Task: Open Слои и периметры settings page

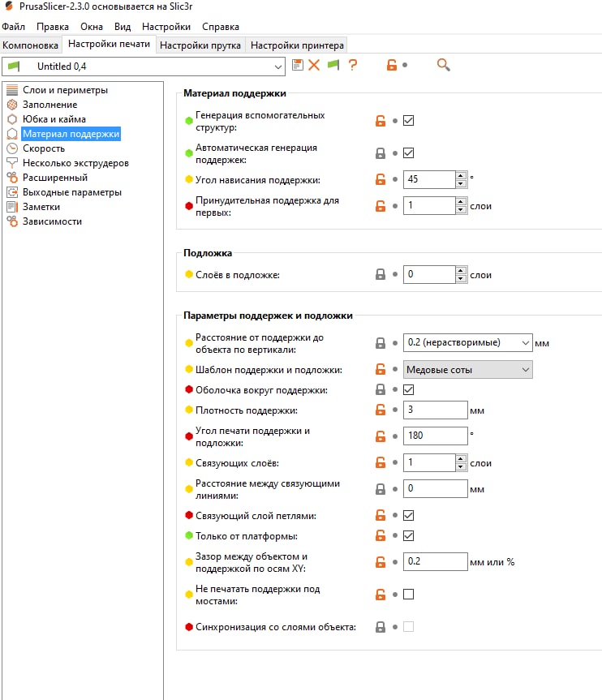Action: pyautogui.click(x=65, y=90)
